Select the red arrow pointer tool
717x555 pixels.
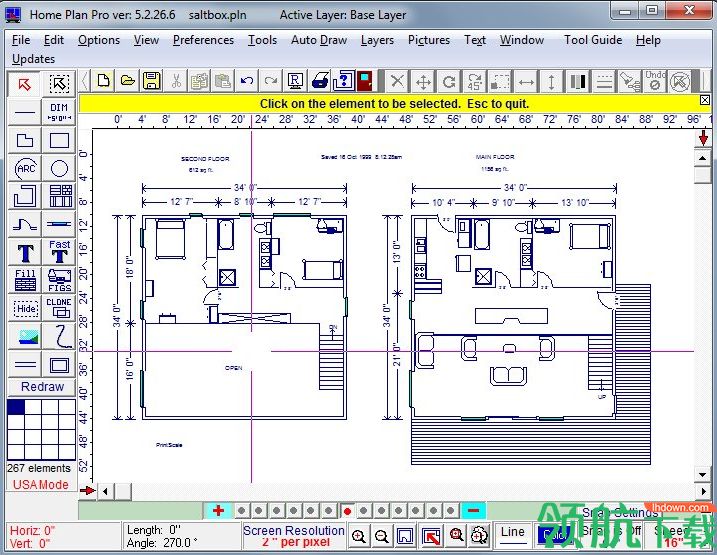(25, 84)
